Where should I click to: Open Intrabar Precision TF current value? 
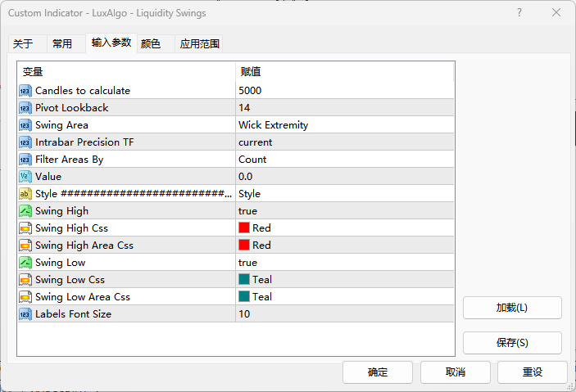tap(345, 142)
